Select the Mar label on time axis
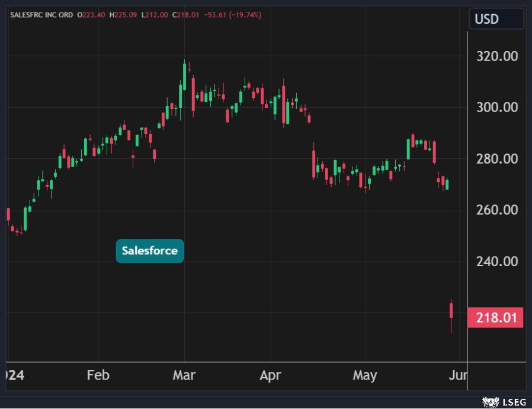 (x=184, y=375)
